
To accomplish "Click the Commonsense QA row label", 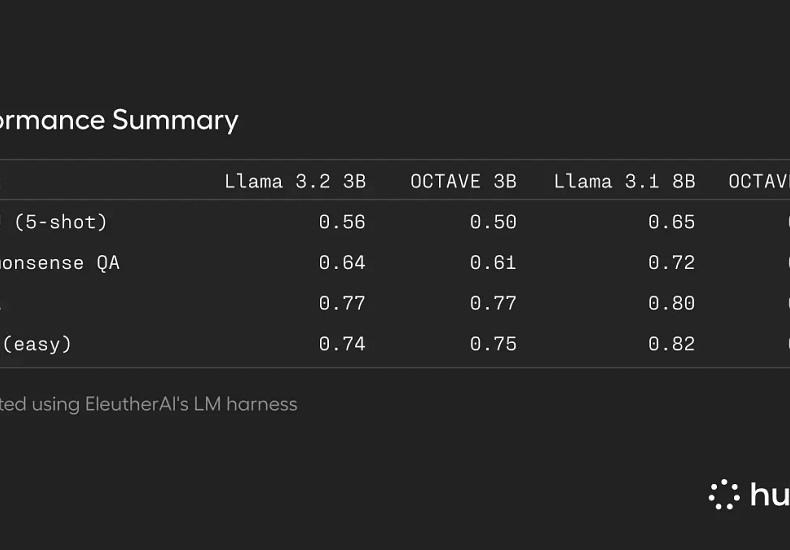I will point(59,263).
